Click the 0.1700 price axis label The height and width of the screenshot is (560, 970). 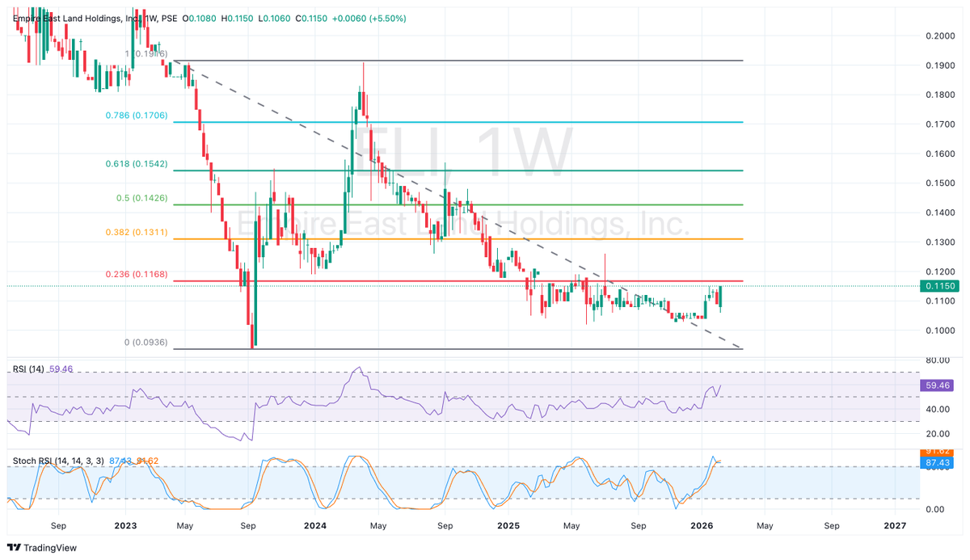click(x=940, y=124)
